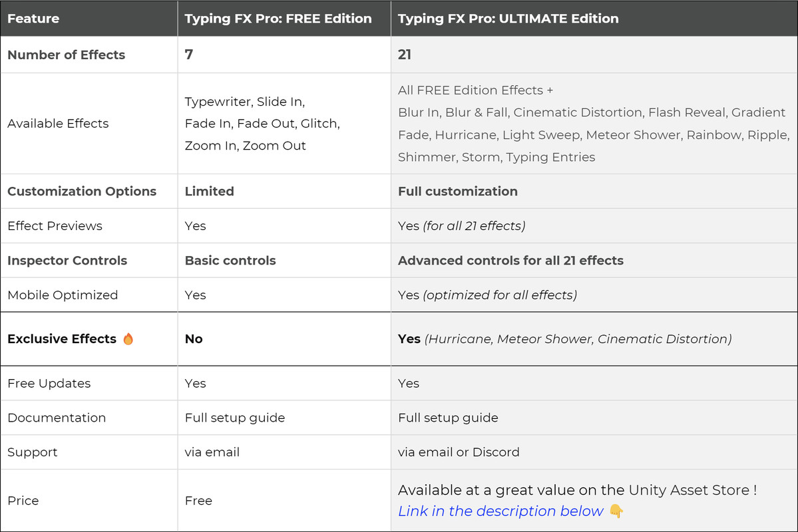The height and width of the screenshot is (532, 798).
Task: Click the FREE Edition 'Yes' in Mobile Optimized row
Action: (x=196, y=295)
